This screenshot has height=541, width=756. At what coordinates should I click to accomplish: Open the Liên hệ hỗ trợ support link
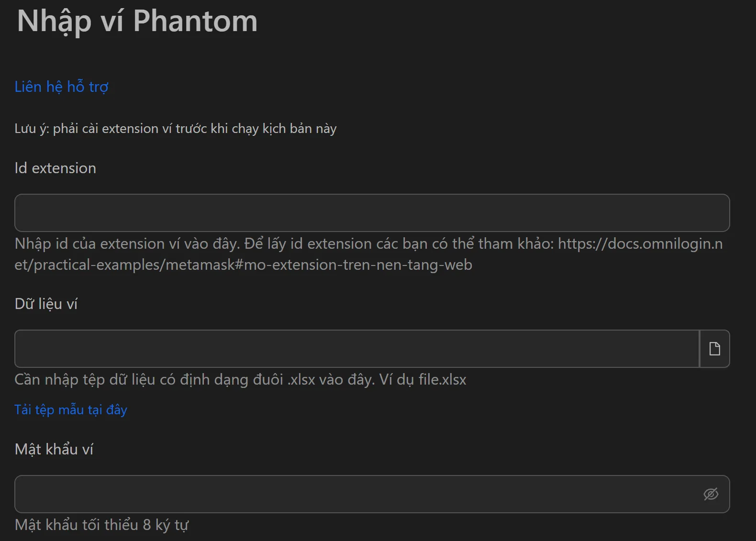coord(61,87)
